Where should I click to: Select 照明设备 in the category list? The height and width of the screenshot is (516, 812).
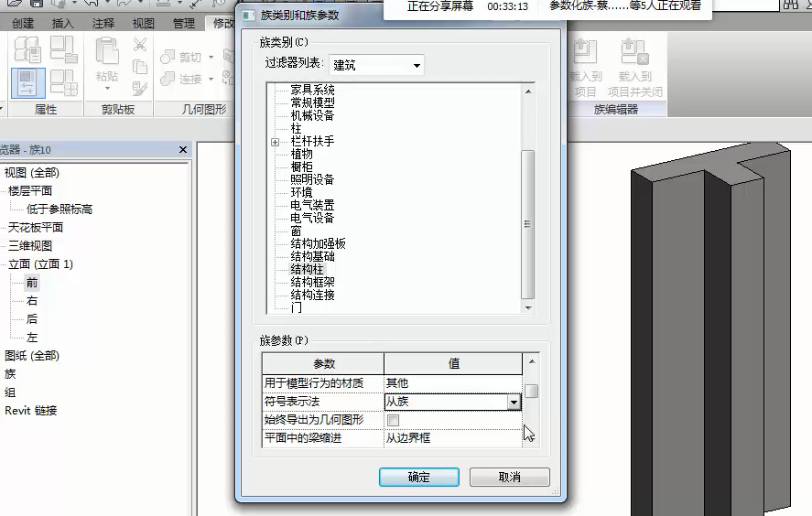coord(312,179)
